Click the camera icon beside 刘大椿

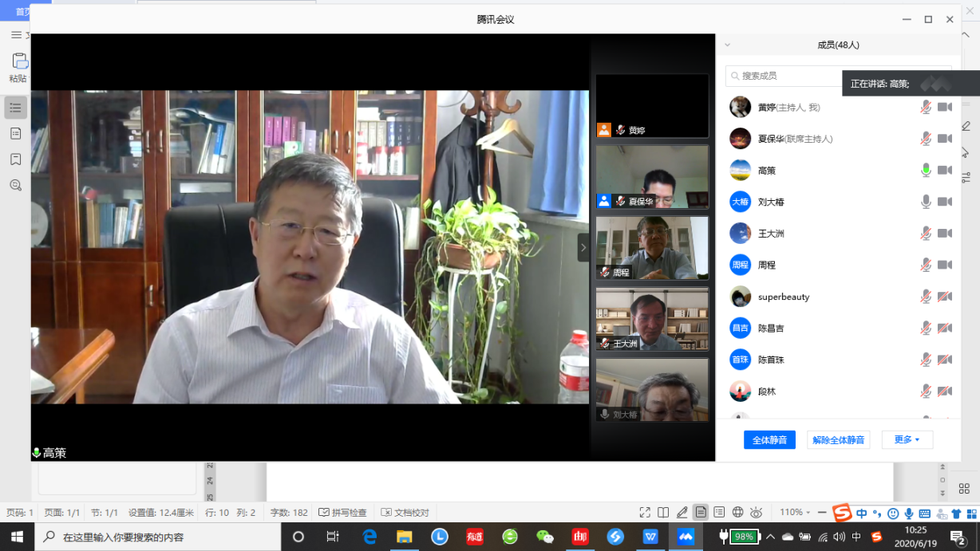point(945,202)
